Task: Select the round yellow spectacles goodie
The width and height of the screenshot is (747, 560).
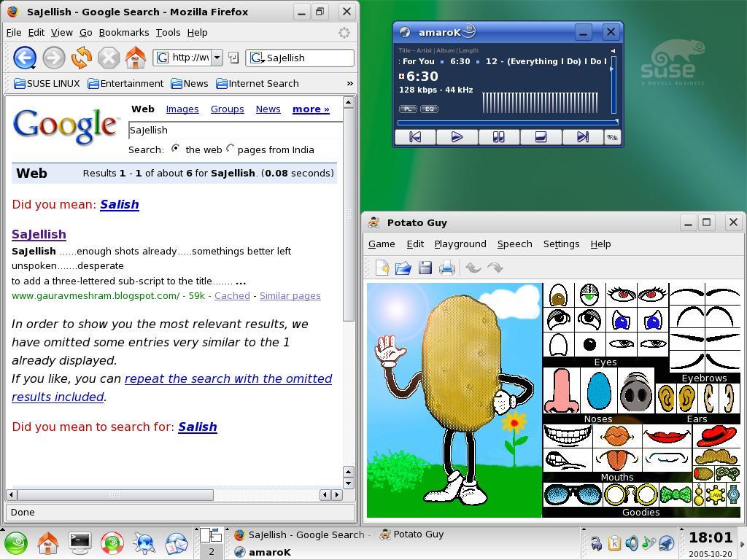Action: tap(631, 495)
